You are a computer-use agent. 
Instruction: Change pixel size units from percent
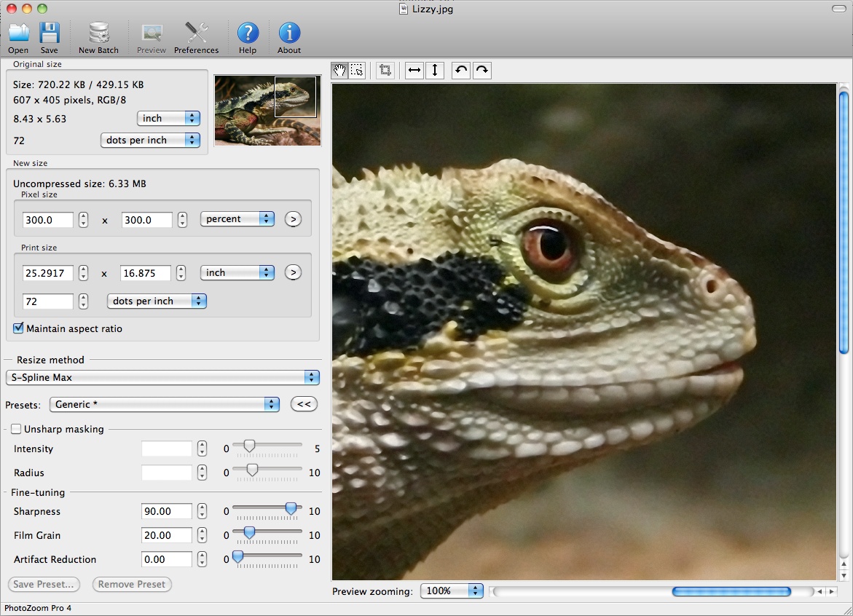[237, 218]
